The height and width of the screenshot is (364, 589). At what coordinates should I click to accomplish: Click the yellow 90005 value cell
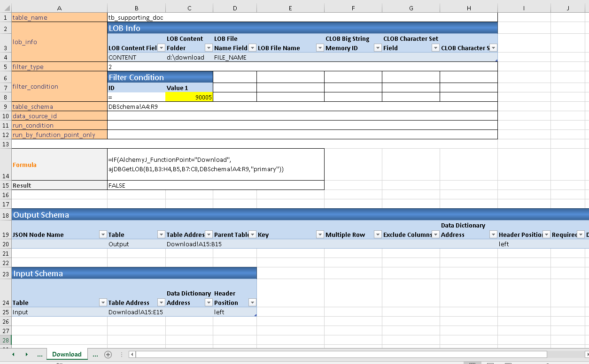coord(189,97)
